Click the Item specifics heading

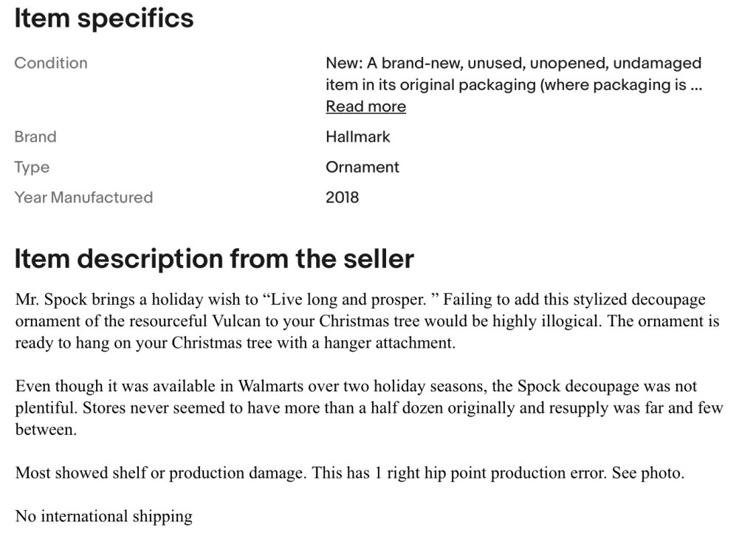(104, 18)
